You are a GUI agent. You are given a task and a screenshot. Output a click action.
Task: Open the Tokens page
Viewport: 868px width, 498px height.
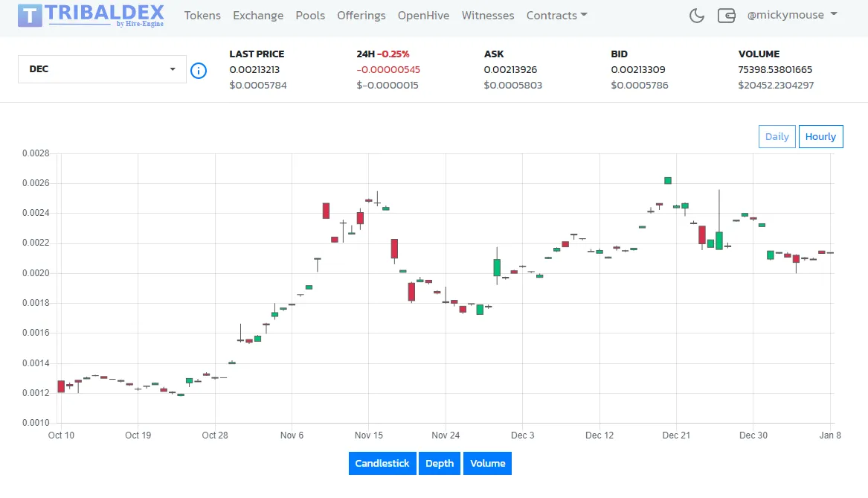pos(202,16)
